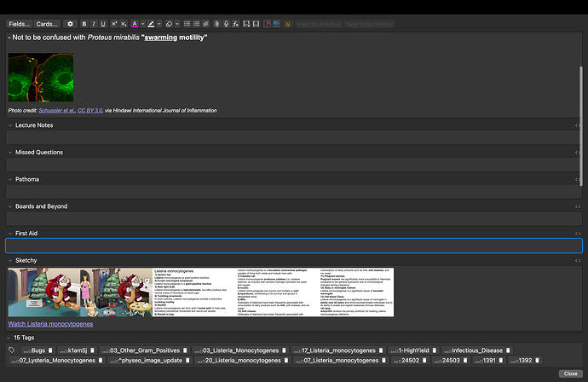Click the View Note History button
Image resolution: width=588 pixels, height=382 pixels.
point(369,24)
